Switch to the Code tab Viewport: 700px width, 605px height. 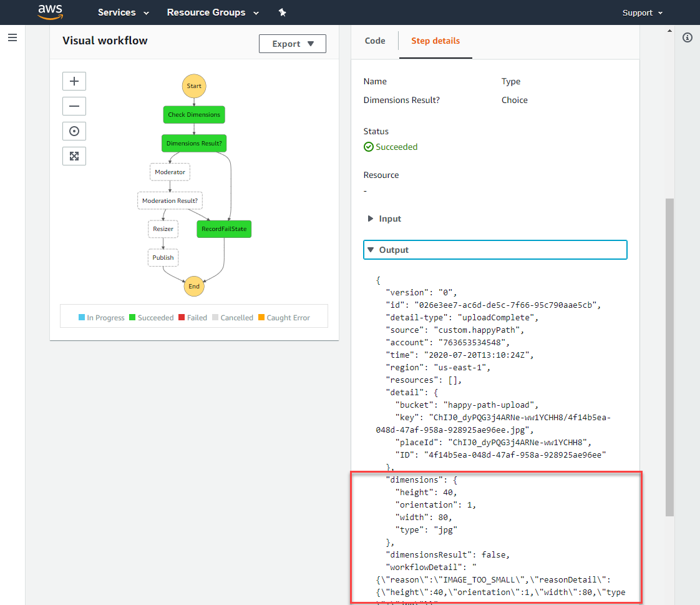(x=375, y=41)
